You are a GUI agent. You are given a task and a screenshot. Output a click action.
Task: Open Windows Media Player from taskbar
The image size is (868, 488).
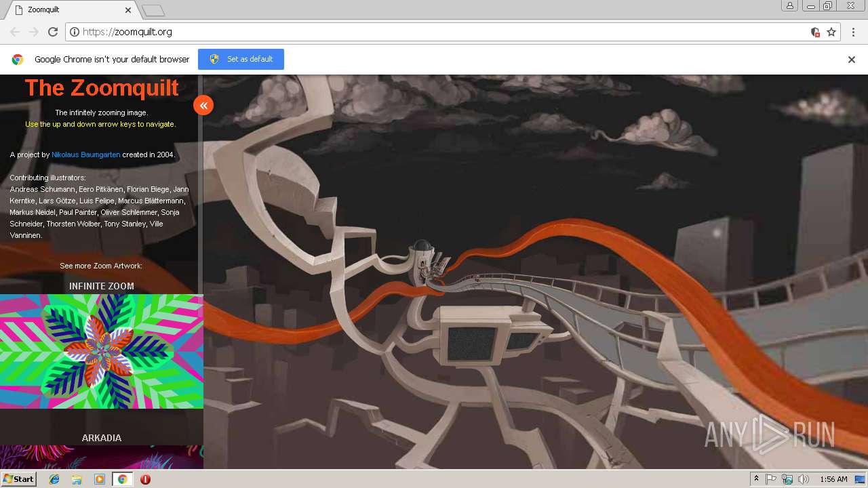tap(100, 479)
